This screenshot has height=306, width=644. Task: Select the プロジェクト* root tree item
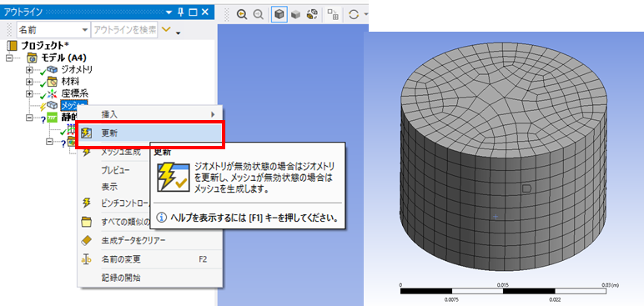(x=44, y=46)
